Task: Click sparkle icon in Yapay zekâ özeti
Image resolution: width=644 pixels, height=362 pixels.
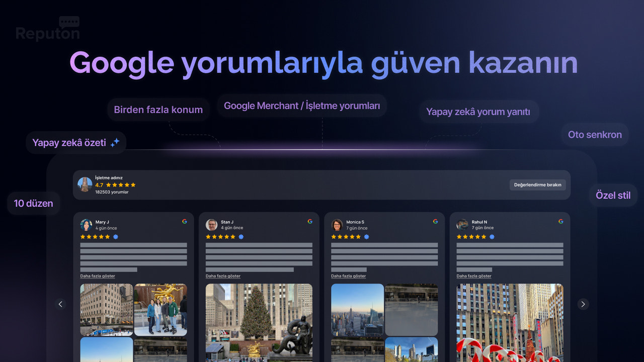Action: 115,143
